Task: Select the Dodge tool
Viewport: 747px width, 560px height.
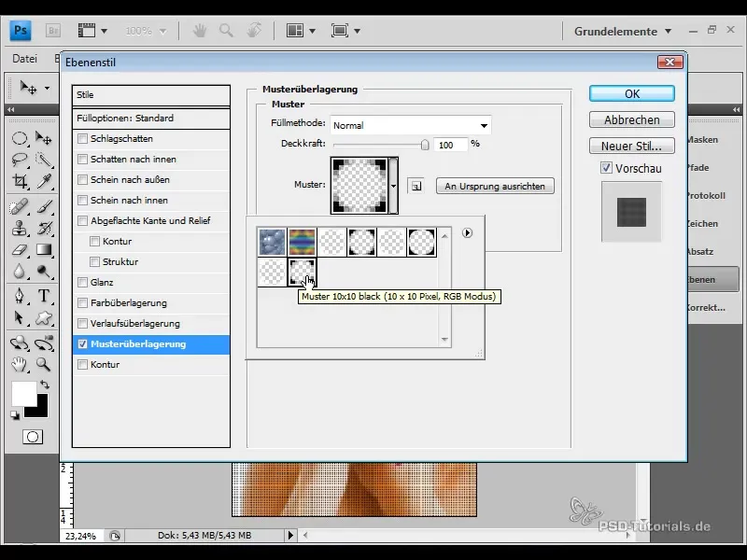Action: tap(43, 271)
